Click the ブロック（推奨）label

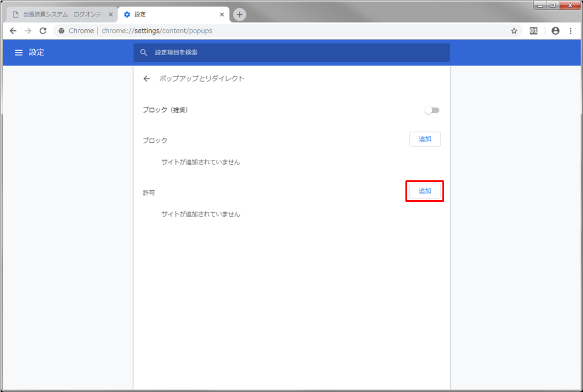pos(165,110)
